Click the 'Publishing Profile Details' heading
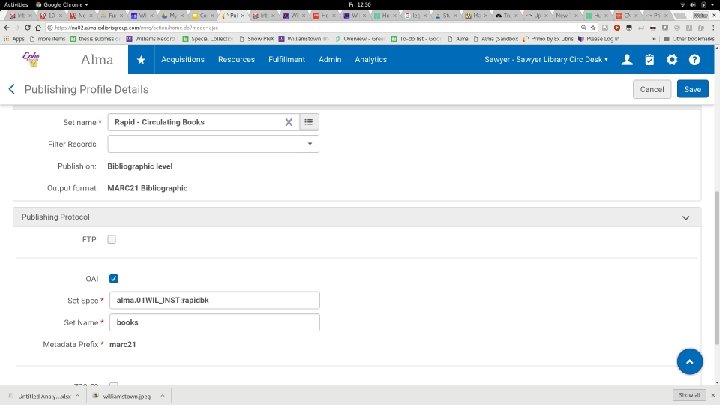This screenshot has height=405, width=720. point(86,89)
